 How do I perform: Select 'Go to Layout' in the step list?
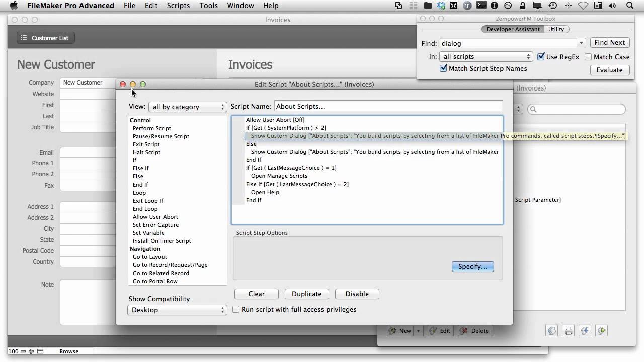point(150,257)
